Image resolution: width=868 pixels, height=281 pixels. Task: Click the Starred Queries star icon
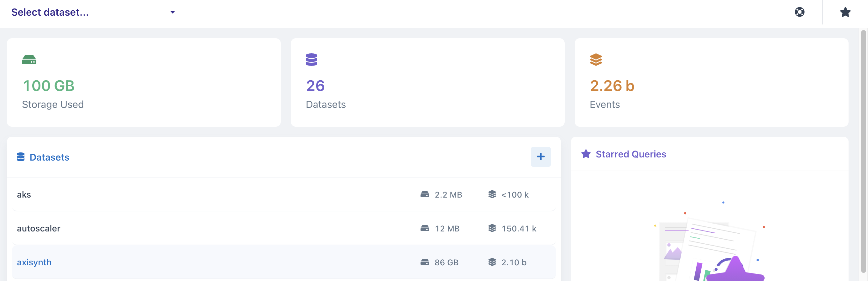pos(586,154)
